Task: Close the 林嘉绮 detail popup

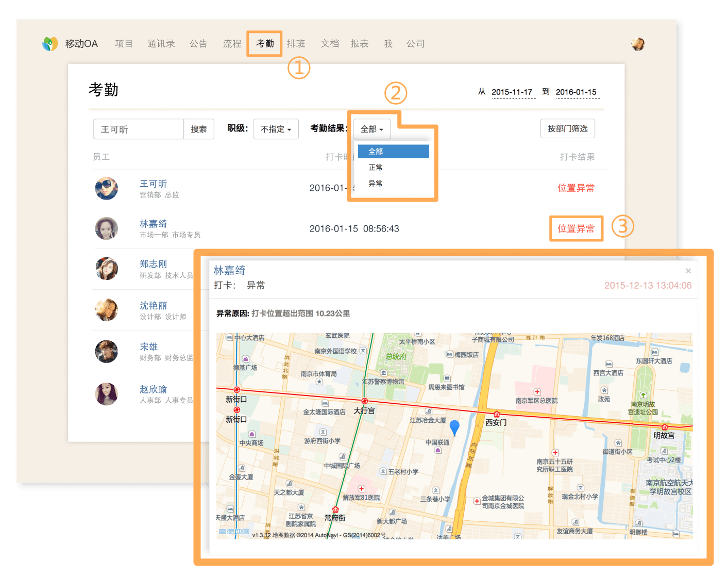Action: pyautogui.click(x=688, y=271)
